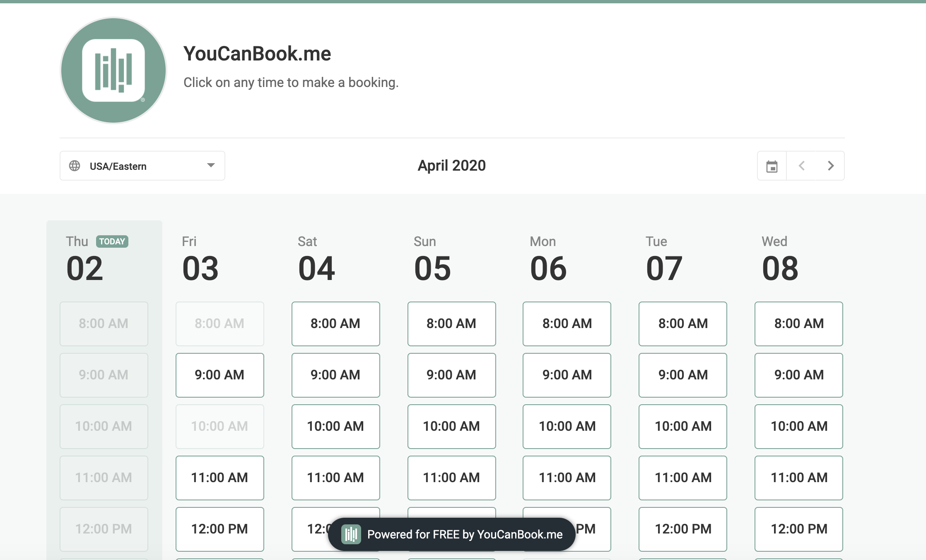Click logo icon in Powered by banner
This screenshot has width=926, height=560.
[351, 534]
